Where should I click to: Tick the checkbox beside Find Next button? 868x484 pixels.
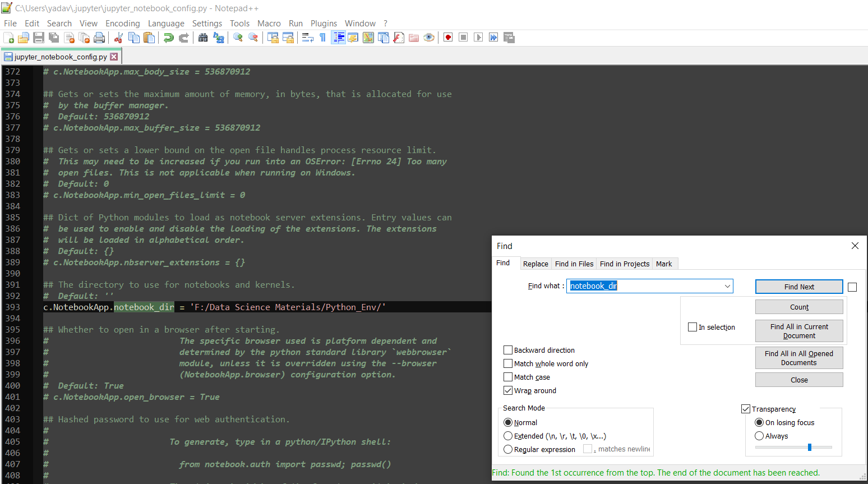point(852,287)
